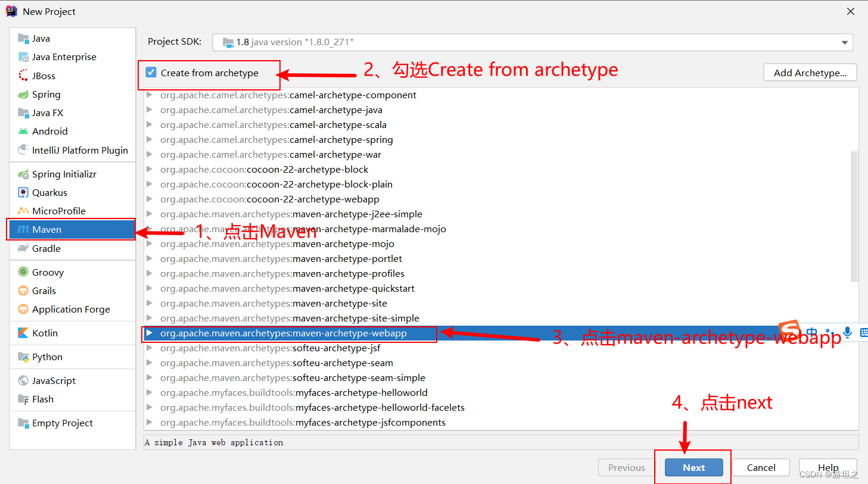The height and width of the screenshot is (484, 868).
Task: Click the Groovy icon
Action: [x=23, y=272]
